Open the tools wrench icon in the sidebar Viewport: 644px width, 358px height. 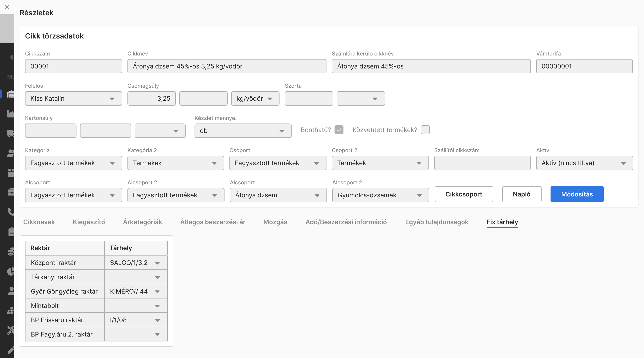click(x=11, y=330)
